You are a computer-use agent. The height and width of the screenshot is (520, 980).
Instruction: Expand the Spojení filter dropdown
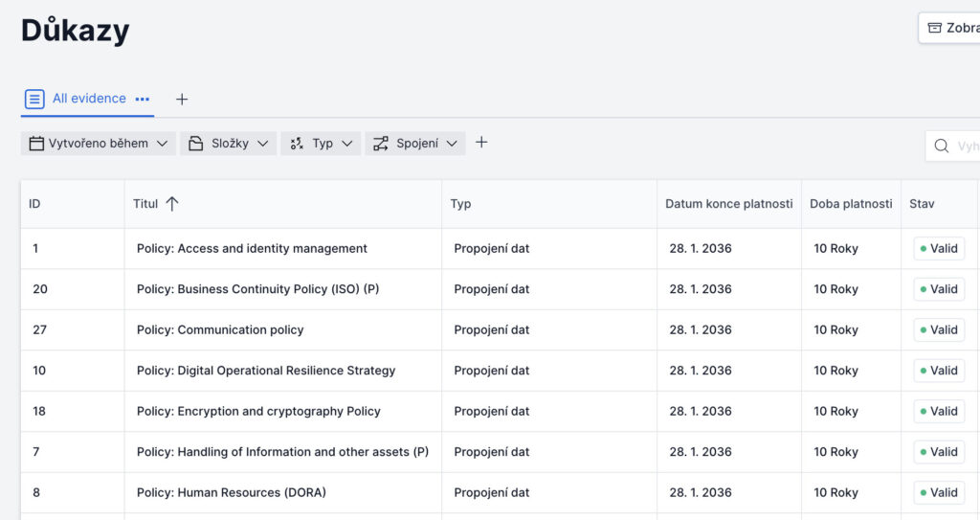point(415,144)
